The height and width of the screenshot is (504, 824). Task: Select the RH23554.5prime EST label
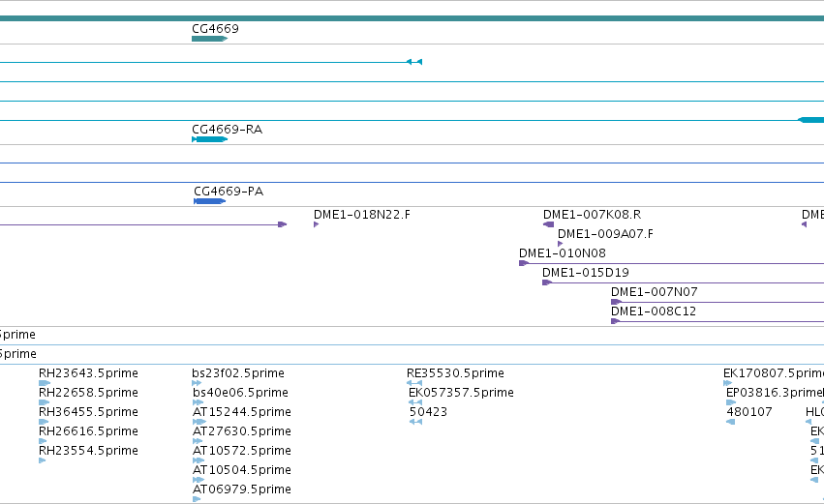click(88, 451)
